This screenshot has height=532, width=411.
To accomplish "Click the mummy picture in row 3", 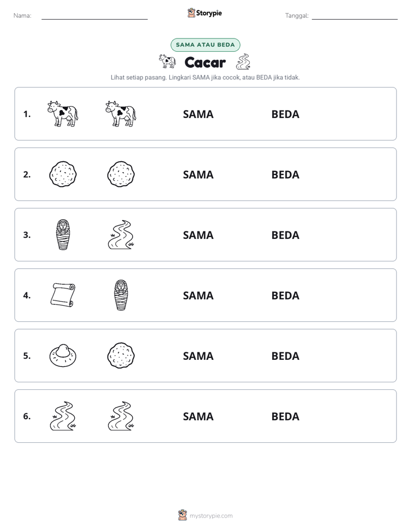I will click(63, 234).
